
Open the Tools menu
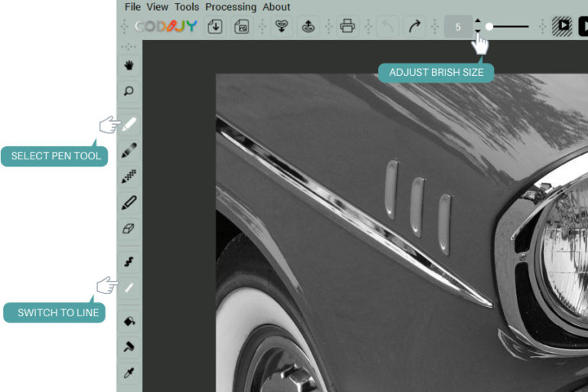(x=186, y=7)
